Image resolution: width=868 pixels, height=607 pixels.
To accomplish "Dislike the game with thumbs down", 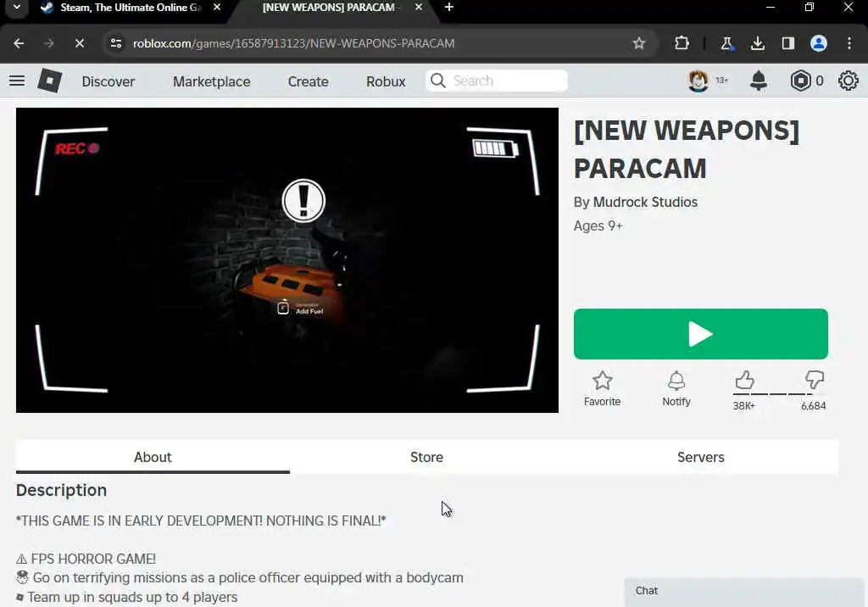I will 815,380.
